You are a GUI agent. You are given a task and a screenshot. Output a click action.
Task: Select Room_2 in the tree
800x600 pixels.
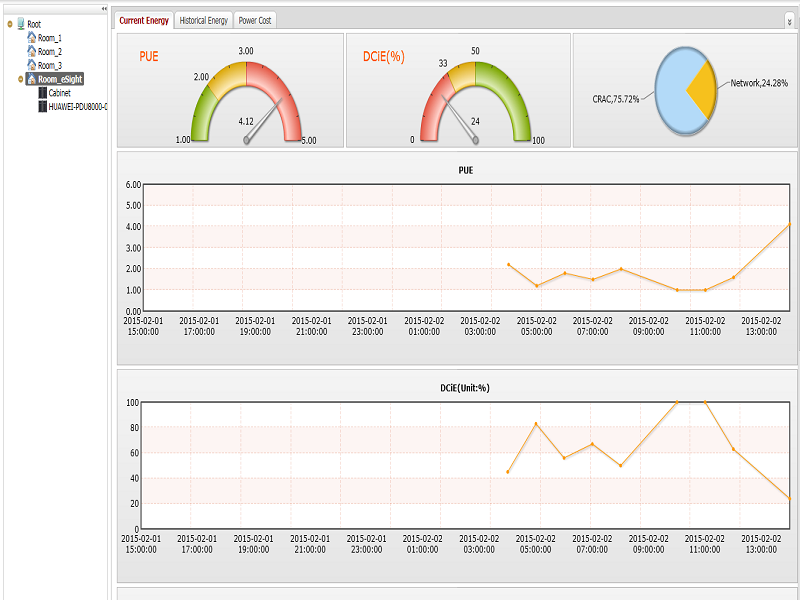pos(50,52)
